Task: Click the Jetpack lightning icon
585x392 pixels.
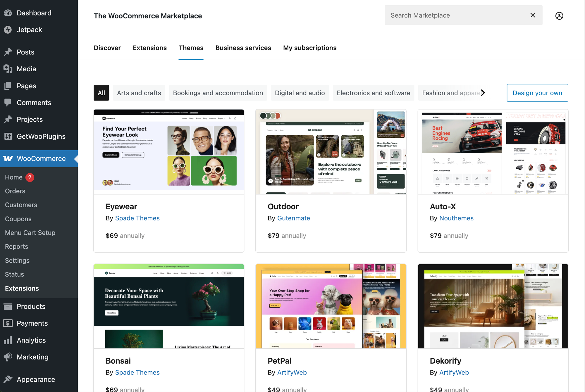Action: coord(8,30)
